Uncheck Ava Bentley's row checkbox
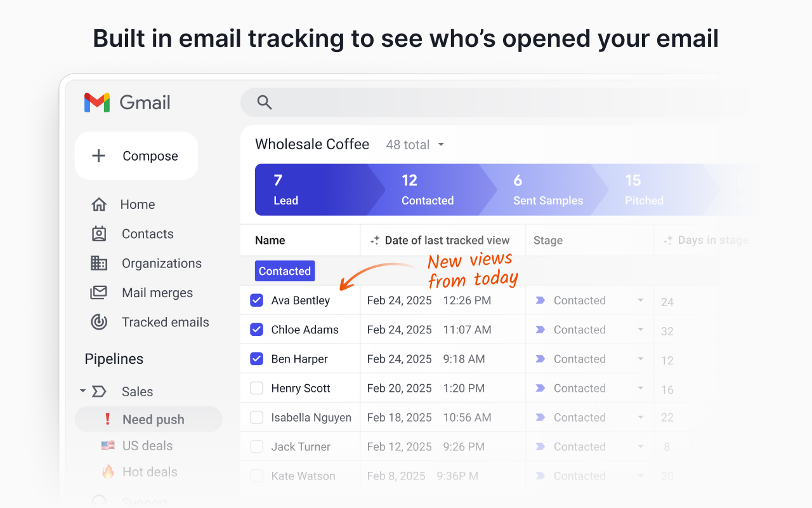Screen dimensions: 812x508 coord(256,300)
